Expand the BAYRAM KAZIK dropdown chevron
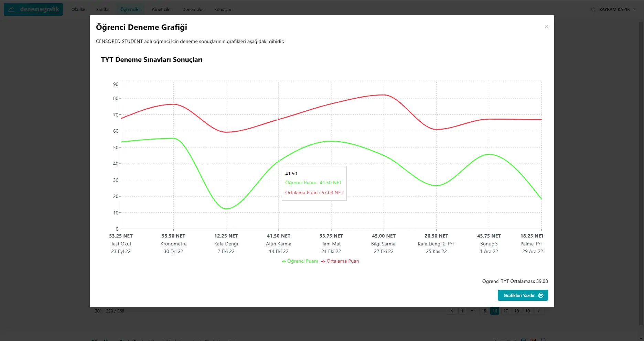644x341 pixels. pyautogui.click(x=635, y=10)
